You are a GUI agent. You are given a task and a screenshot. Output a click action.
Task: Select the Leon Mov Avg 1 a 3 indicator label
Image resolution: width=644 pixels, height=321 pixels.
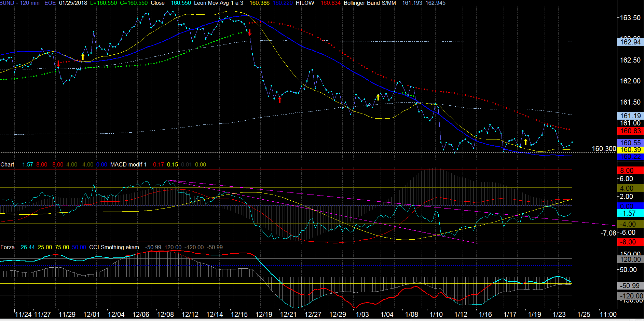pos(219,3)
